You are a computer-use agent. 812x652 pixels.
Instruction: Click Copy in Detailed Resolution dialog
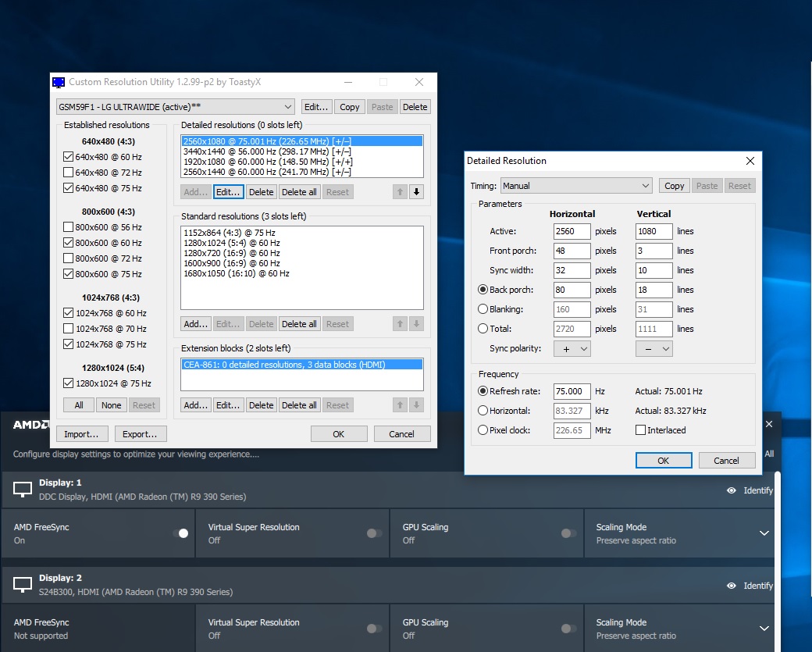pyautogui.click(x=675, y=186)
